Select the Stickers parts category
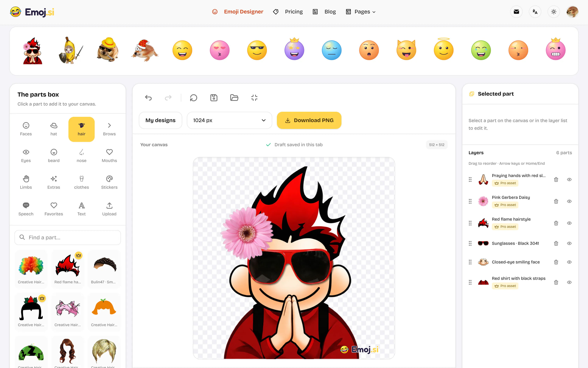Viewport: 588px width, 368px height. pos(109,183)
